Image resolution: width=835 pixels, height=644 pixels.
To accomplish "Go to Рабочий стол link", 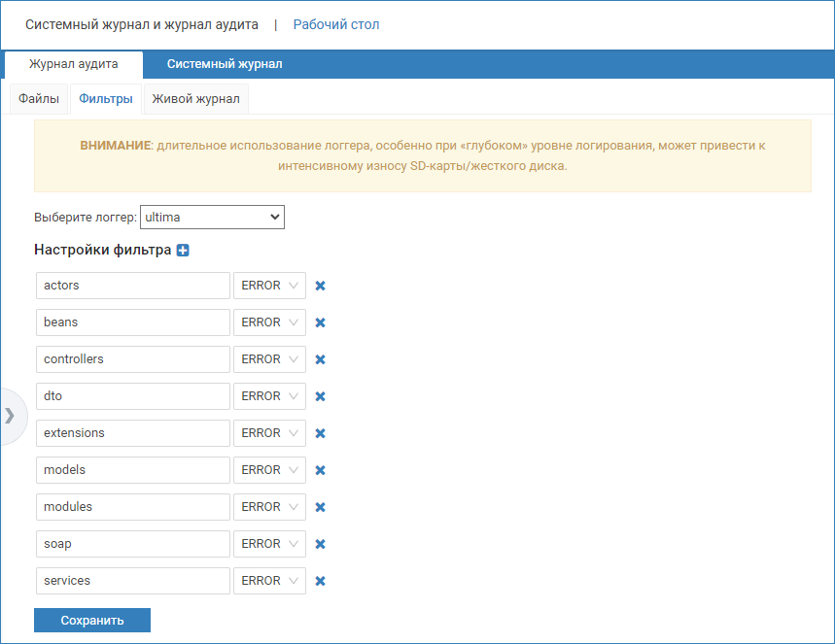I will [336, 24].
